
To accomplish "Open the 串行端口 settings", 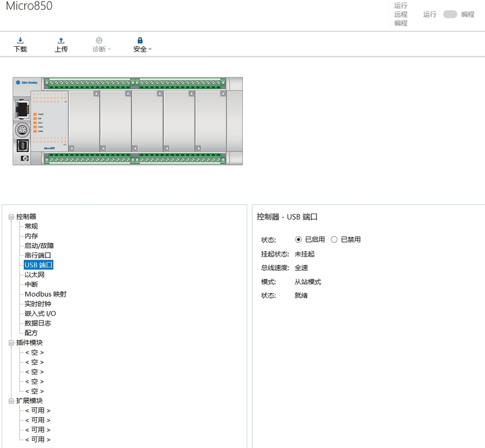I will click(x=38, y=255).
